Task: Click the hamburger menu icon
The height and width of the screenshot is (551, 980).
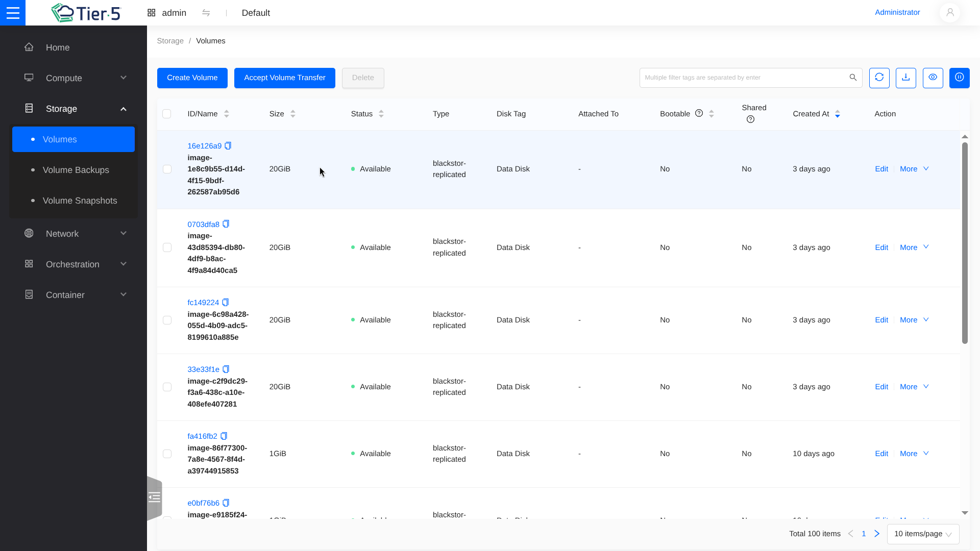Action: pos(13,13)
